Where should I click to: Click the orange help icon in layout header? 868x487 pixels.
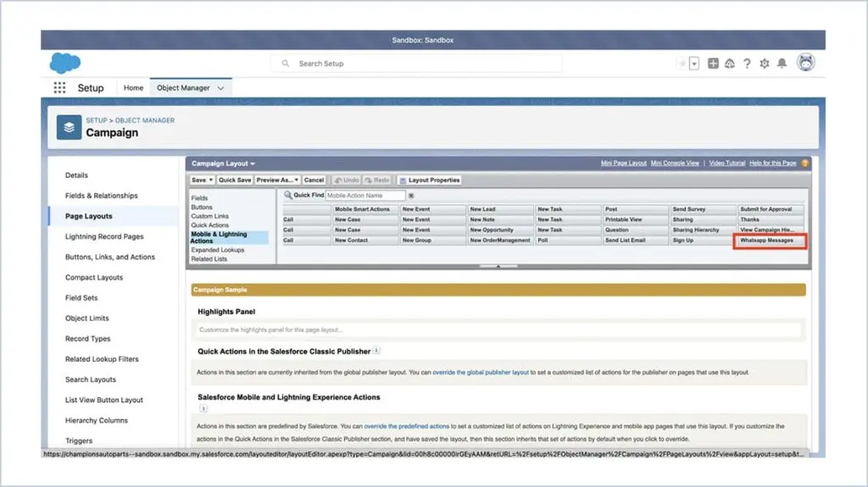click(x=805, y=163)
